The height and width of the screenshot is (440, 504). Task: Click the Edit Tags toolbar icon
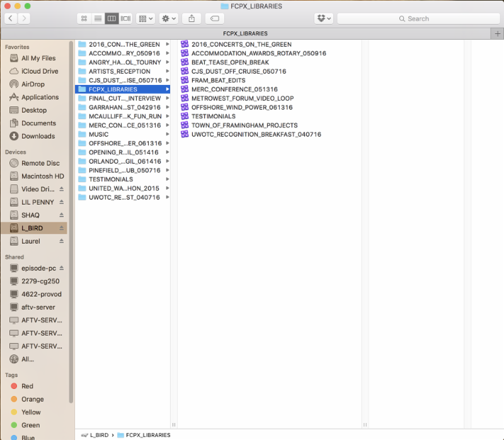coord(214,19)
